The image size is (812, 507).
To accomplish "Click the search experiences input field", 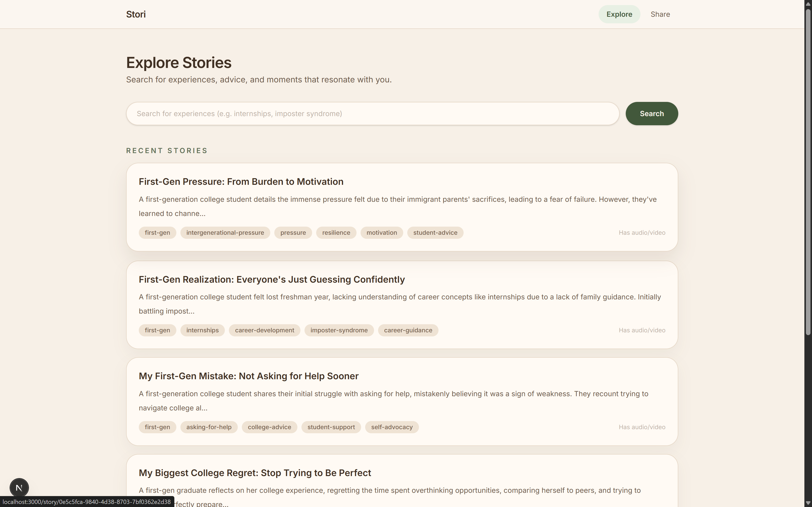I will point(373,114).
